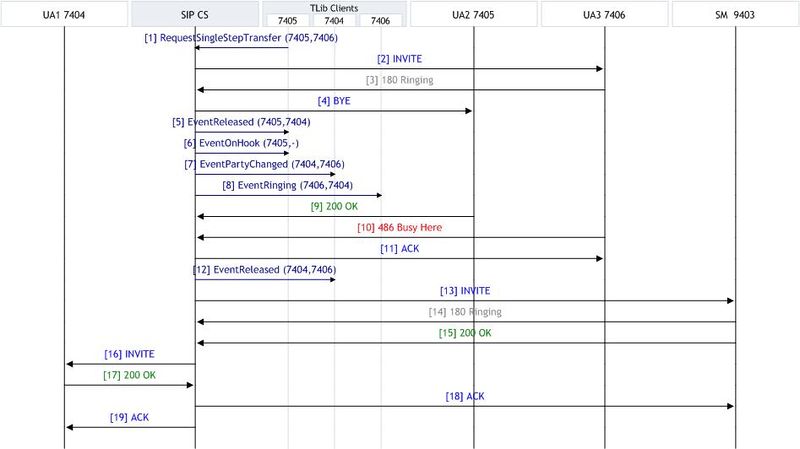This screenshot has width=800, height=449.
Task: Select the 7404 TLib client box
Action: (334, 20)
